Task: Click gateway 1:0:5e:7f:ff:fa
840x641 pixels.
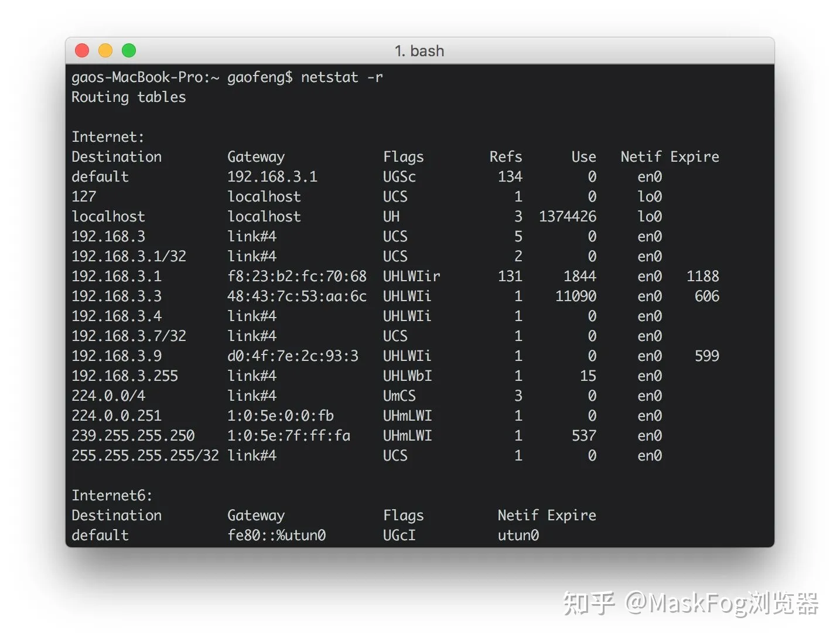Action: pos(289,436)
